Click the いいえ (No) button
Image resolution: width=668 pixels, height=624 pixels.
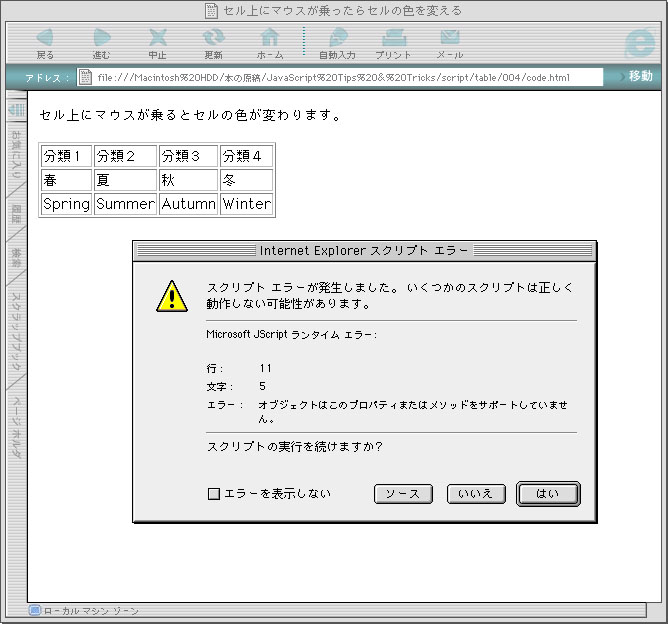tap(476, 494)
